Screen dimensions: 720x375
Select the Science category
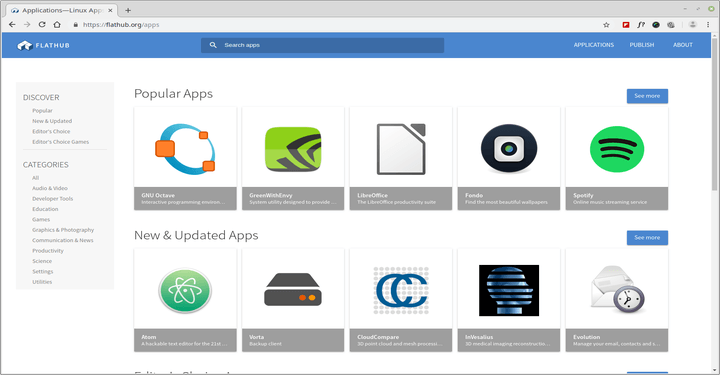pyautogui.click(x=42, y=261)
